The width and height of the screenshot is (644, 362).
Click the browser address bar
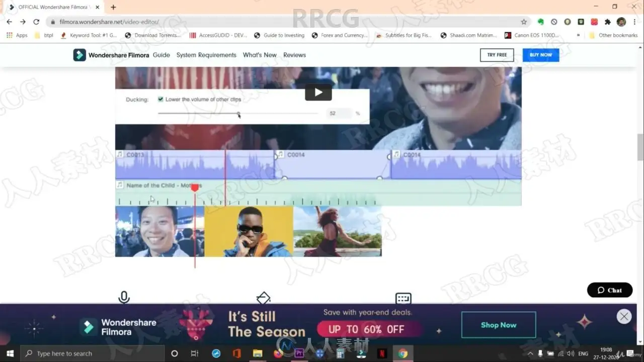[x=287, y=22]
